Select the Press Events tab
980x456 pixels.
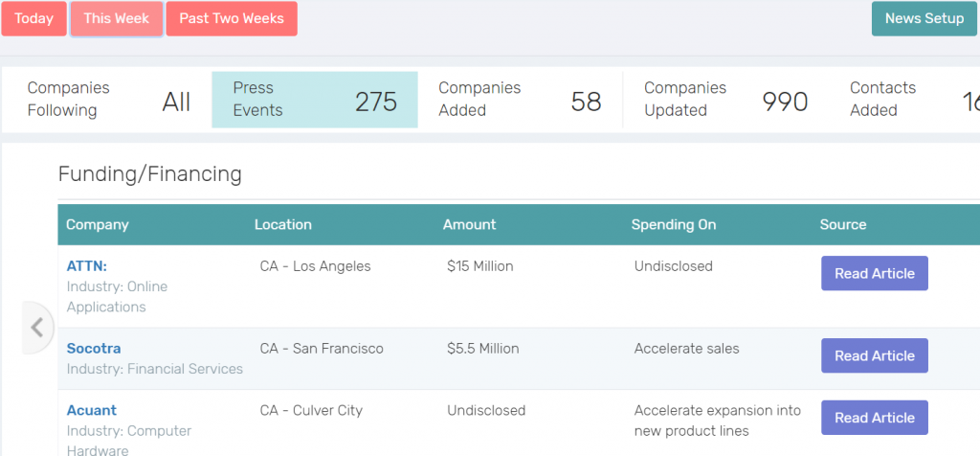coord(314,100)
